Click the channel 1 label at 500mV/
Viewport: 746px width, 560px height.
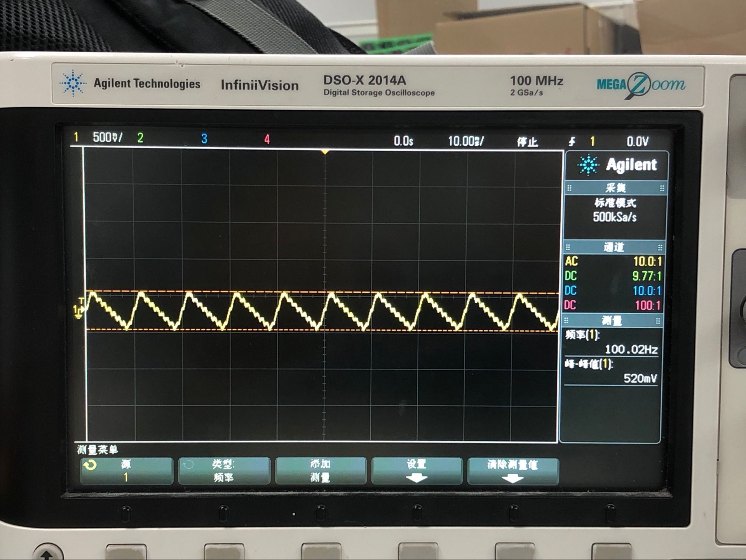[x=98, y=137]
